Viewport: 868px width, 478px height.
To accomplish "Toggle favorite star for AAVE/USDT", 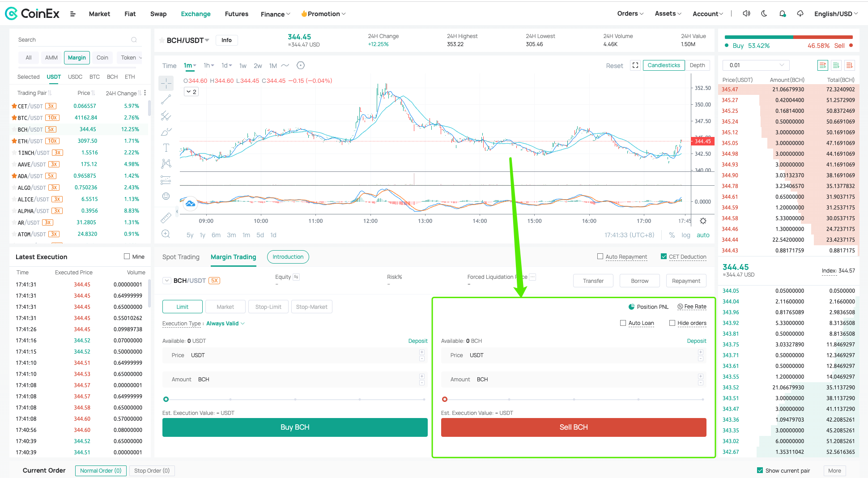I will pyautogui.click(x=14, y=164).
